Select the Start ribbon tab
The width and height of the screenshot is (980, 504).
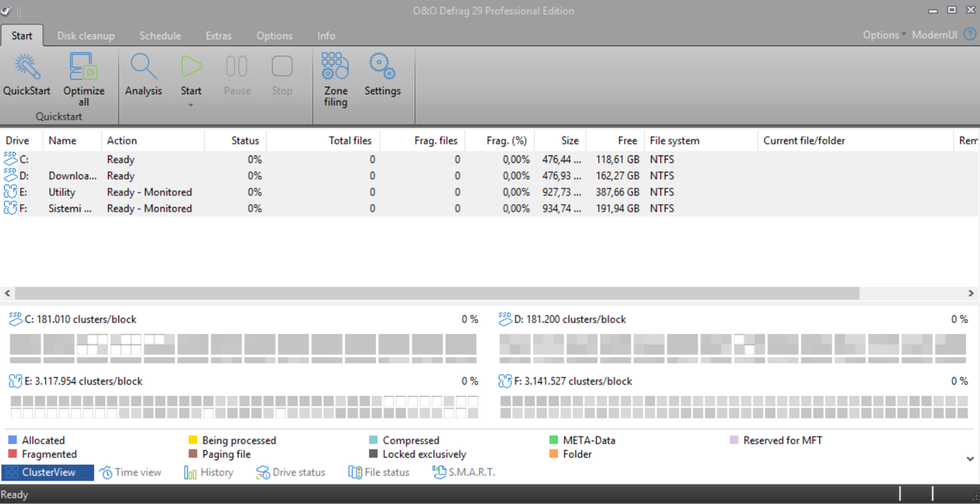point(22,36)
